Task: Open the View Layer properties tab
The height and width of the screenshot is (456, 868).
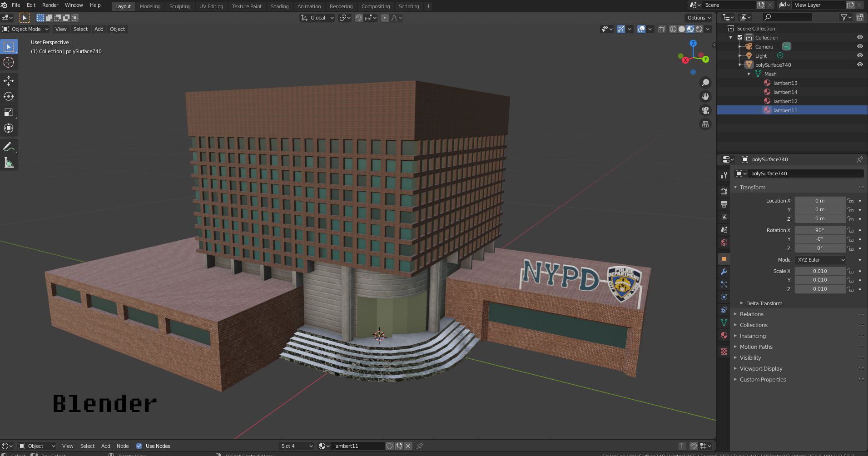Action: pyautogui.click(x=724, y=217)
